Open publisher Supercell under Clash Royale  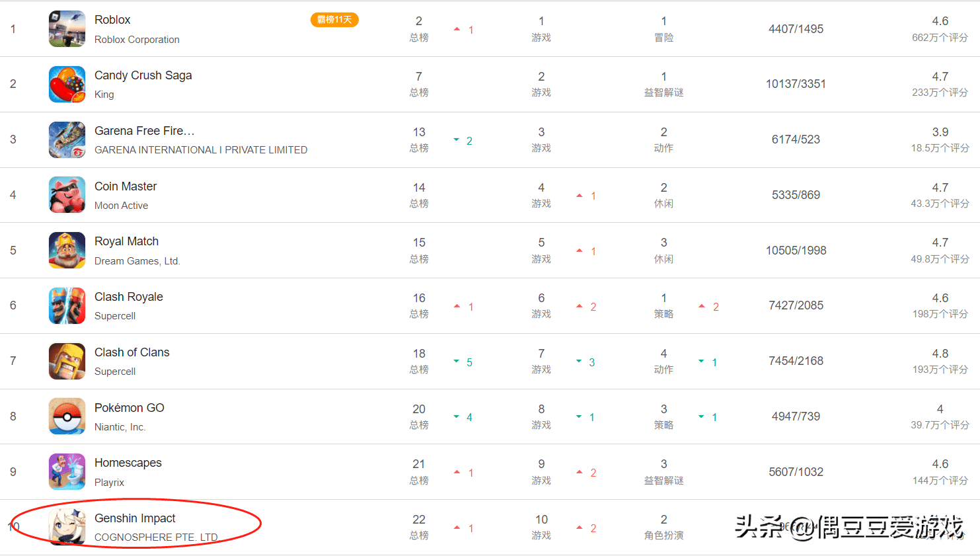pyautogui.click(x=115, y=316)
